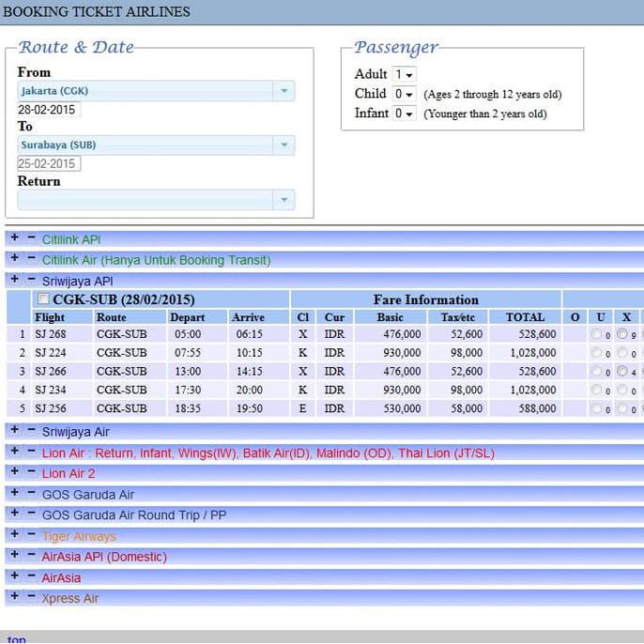The height and width of the screenshot is (644, 644).
Task: Click the GOS Garuda Air Round Trip link
Action: [133, 514]
